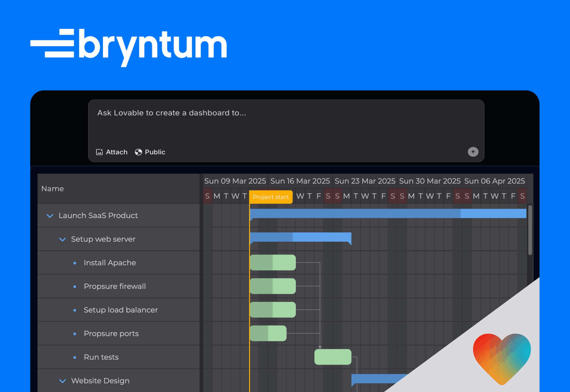Click the Name column header

tap(53, 189)
